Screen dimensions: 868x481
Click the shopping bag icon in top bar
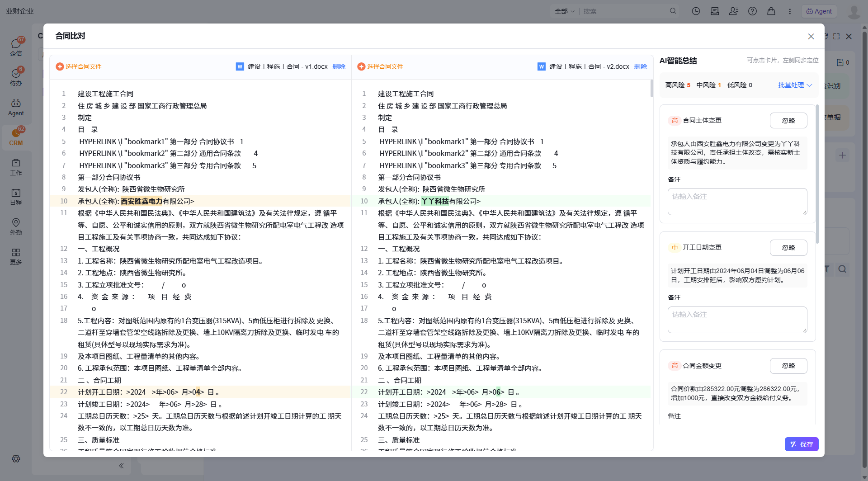point(771,11)
